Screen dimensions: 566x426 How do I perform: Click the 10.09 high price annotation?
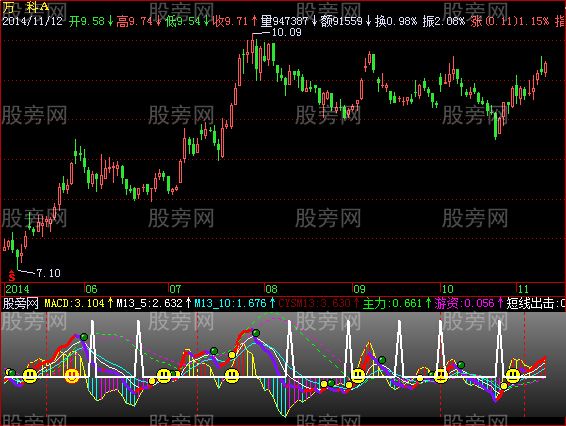286,32
